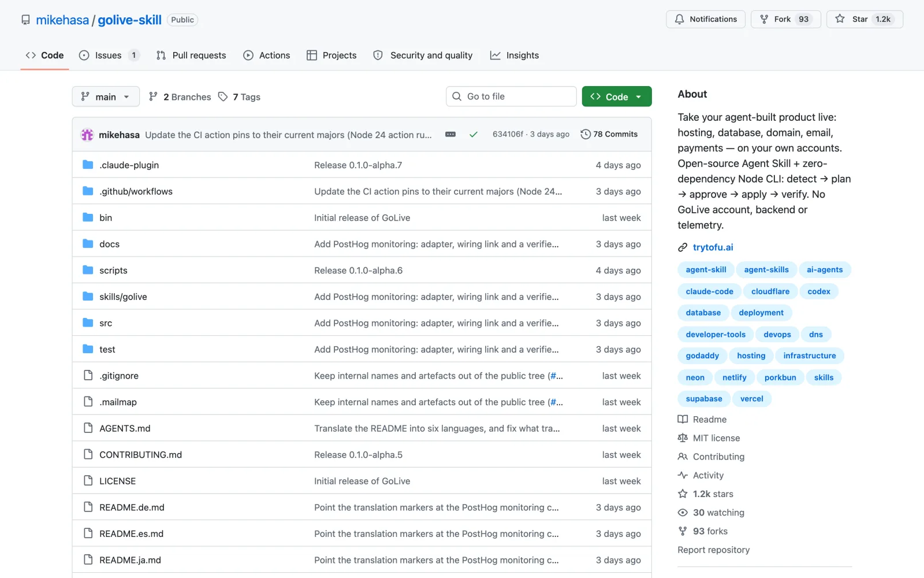Viewport: 924px width, 578px height.
Task: Open the .claude-plugin folder
Action: [129, 165]
